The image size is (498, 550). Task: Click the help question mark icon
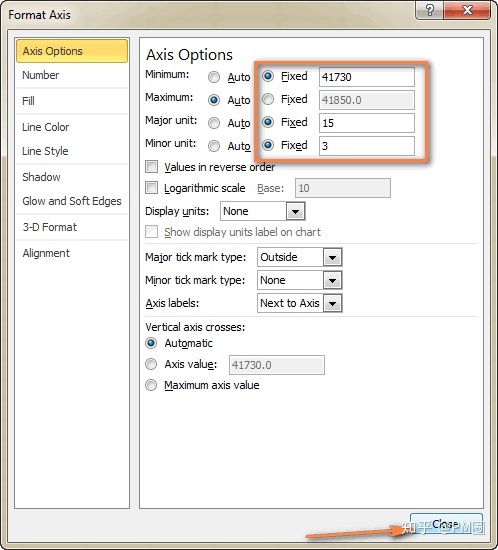pyautogui.click(x=430, y=10)
